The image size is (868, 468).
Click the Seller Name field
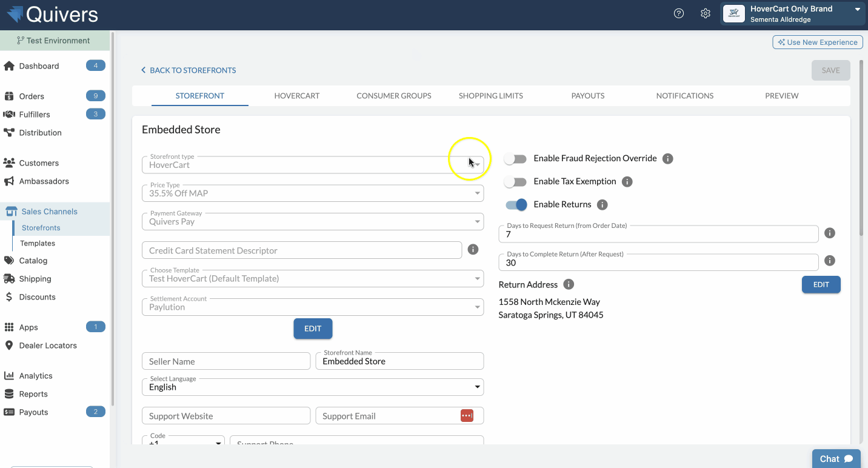226,361
